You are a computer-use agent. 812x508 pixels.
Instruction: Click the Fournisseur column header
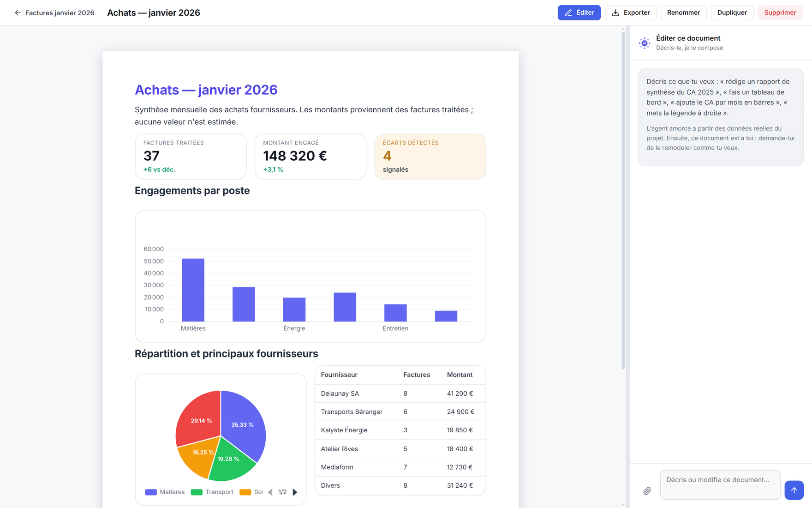(339, 375)
